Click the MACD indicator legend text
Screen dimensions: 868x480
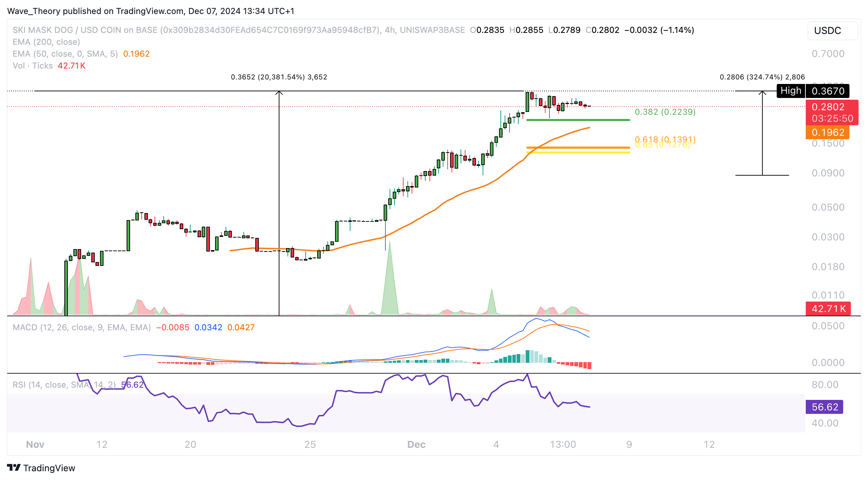coord(81,327)
